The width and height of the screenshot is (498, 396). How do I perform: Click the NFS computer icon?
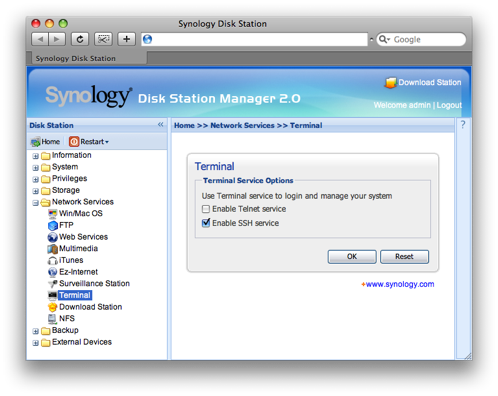click(x=52, y=319)
